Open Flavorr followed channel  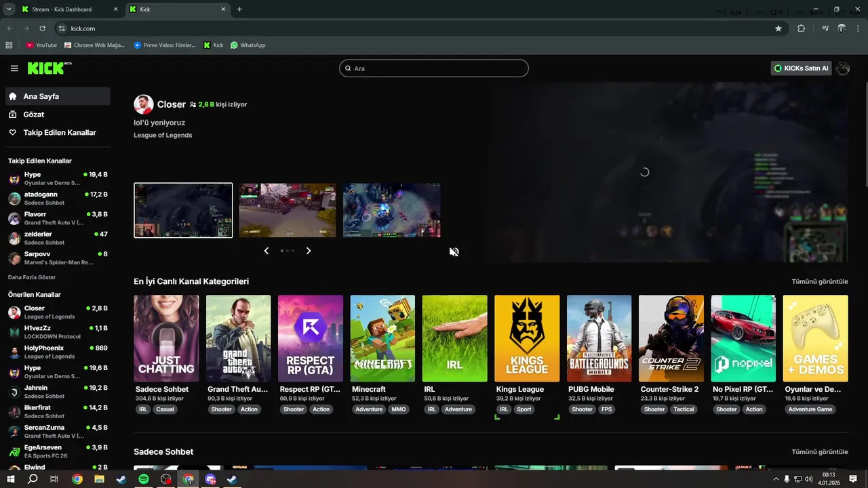point(58,218)
